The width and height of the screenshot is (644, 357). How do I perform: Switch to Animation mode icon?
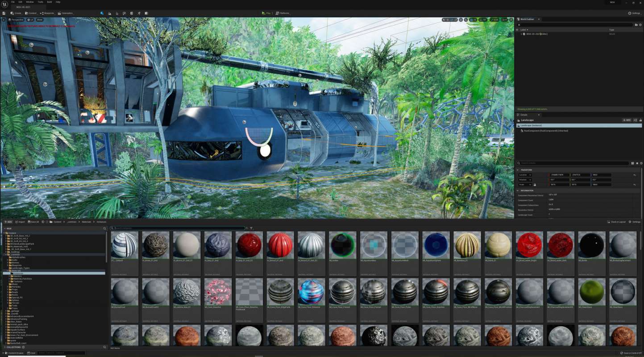point(139,13)
